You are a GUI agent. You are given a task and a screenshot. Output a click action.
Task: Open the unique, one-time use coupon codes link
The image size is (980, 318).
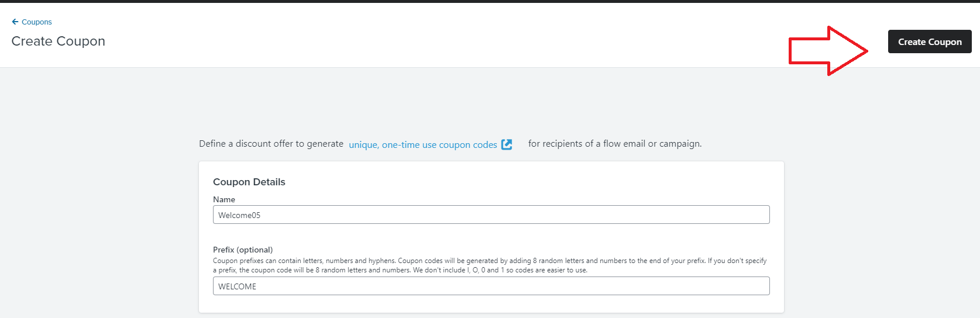click(423, 144)
